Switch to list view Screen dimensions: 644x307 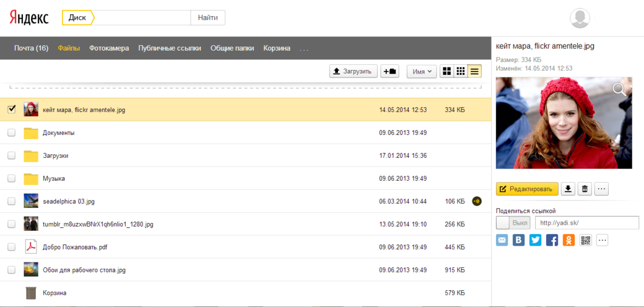pyautogui.click(x=475, y=71)
